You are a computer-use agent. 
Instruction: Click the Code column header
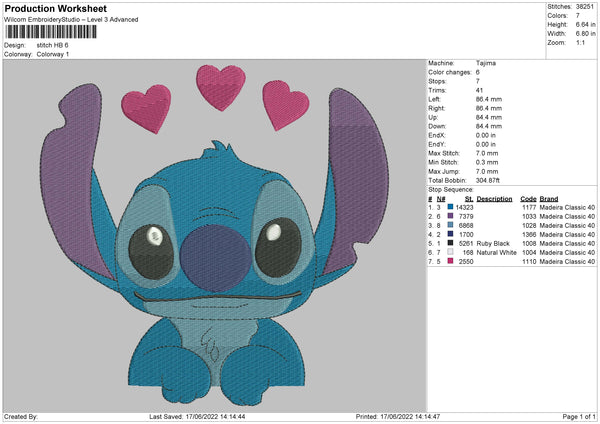pyautogui.click(x=528, y=198)
